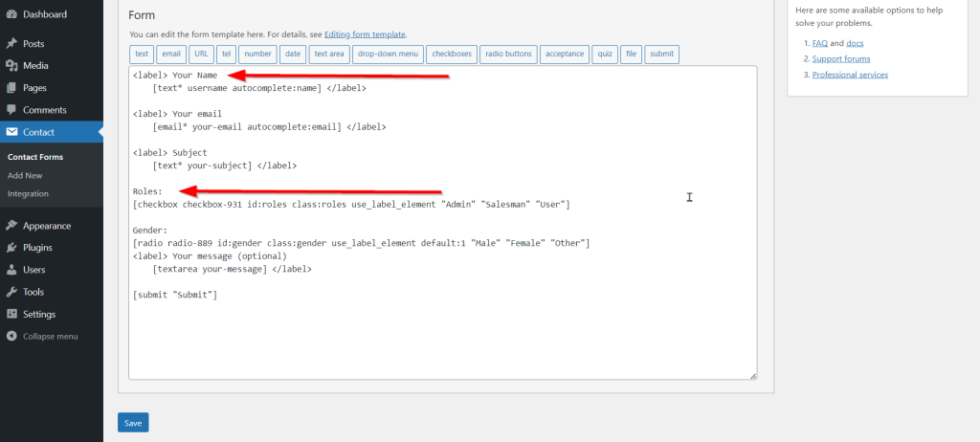
Task: Click the text area resize handle
Action: coord(752,375)
